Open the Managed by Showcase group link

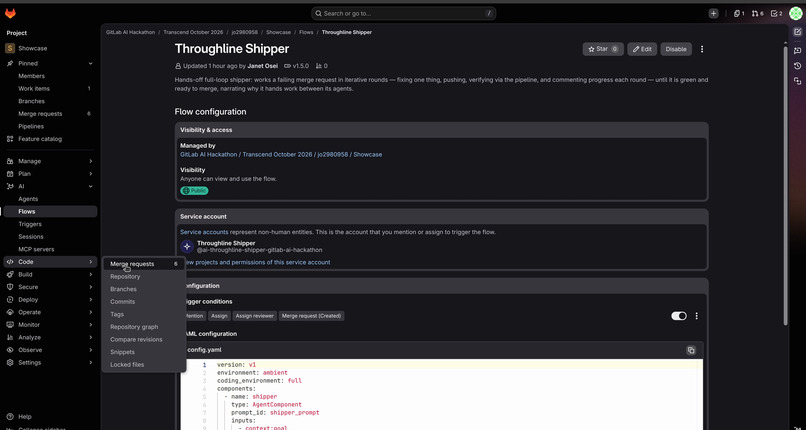click(x=281, y=154)
